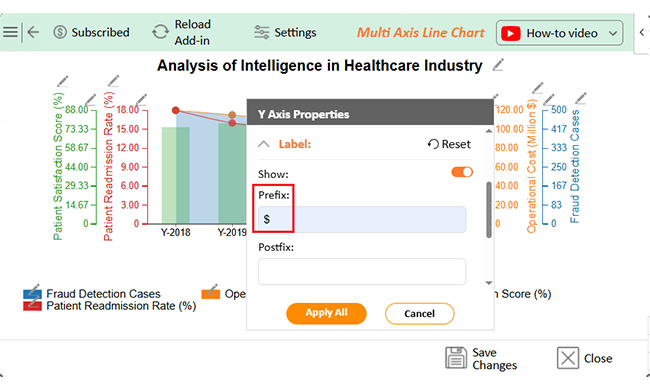The width and height of the screenshot is (650, 390).
Task: Click the Prefix input field
Action: [x=362, y=219]
